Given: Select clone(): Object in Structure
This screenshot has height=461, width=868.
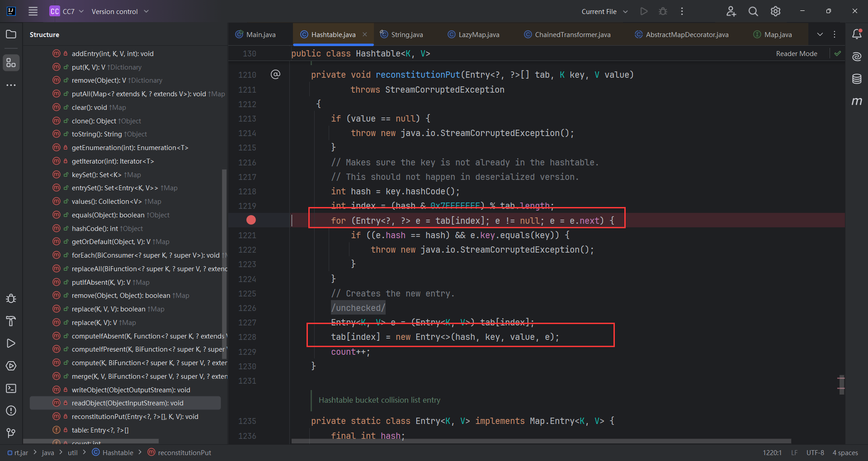Looking at the screenshot, I should [x=125, y=121].
